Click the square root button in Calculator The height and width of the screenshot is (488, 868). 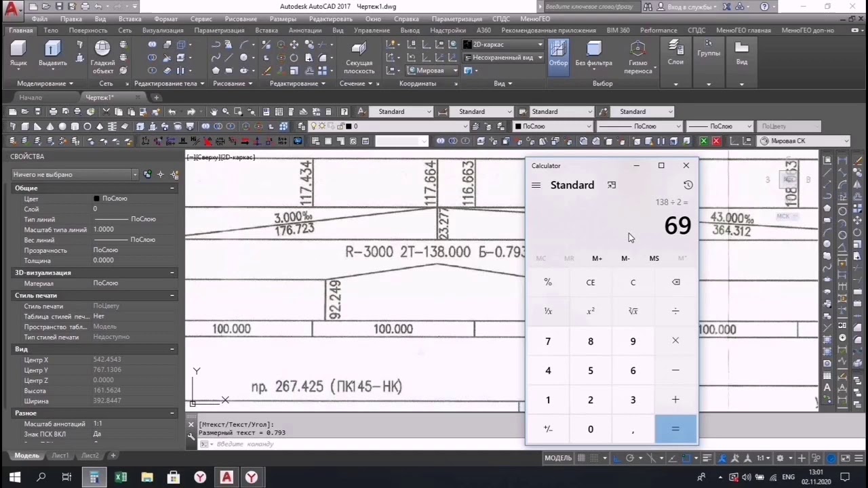pyautogui.click(x=633, y=311)
